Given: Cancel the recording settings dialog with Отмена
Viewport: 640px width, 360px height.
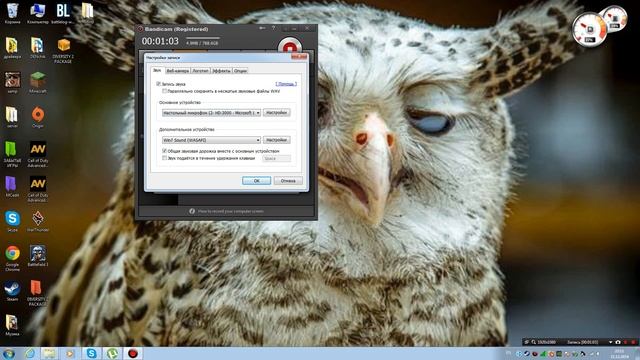Looking at the screenshot, I should (x=288, y=180).
